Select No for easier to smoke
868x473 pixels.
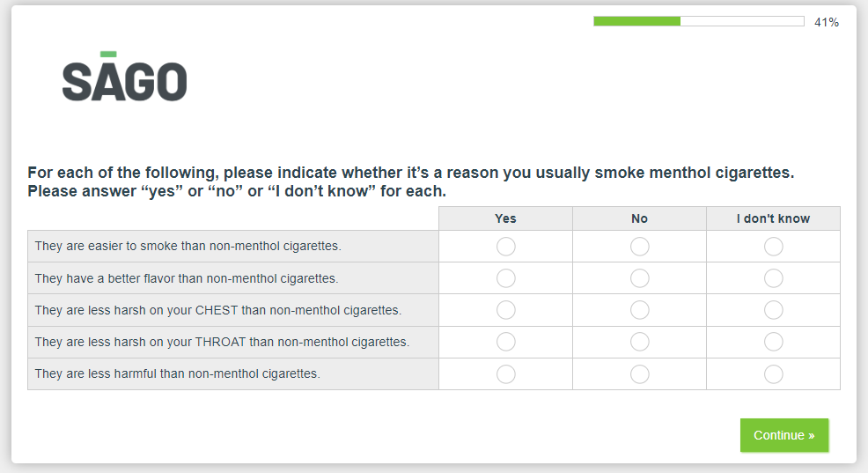coord(639,247)
